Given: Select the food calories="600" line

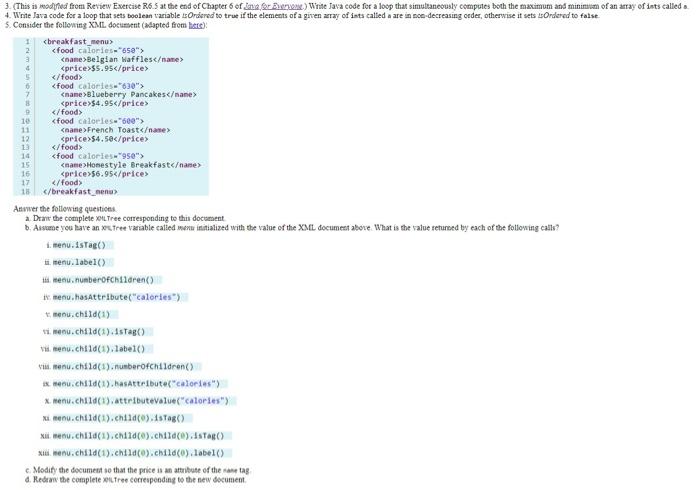Looking at the screenshot, I should click(x=98, y=121).
